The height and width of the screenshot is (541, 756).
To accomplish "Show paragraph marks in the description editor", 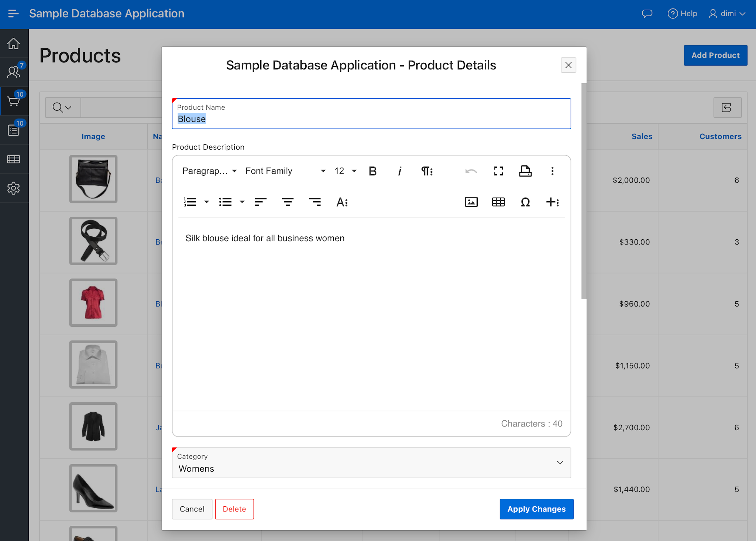I will (x=426, y=171).
